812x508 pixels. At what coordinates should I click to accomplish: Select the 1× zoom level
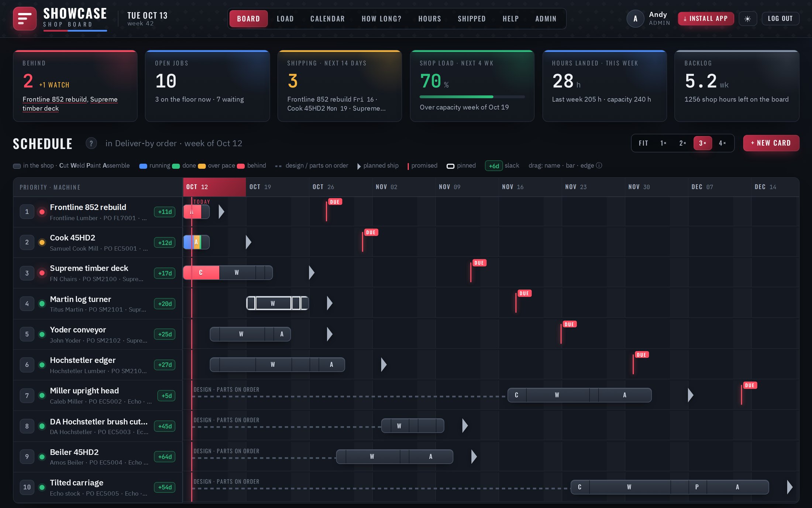pyautogui.click(x=663, y=143)
